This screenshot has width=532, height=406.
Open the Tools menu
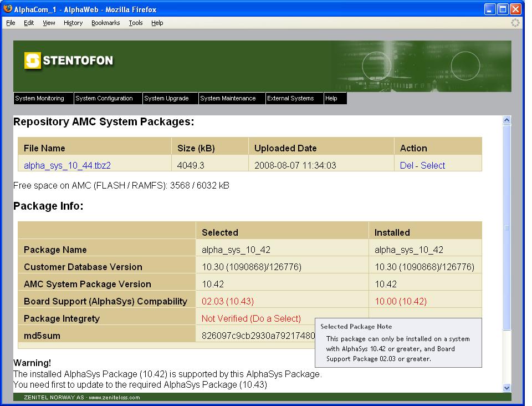point(136,23)
